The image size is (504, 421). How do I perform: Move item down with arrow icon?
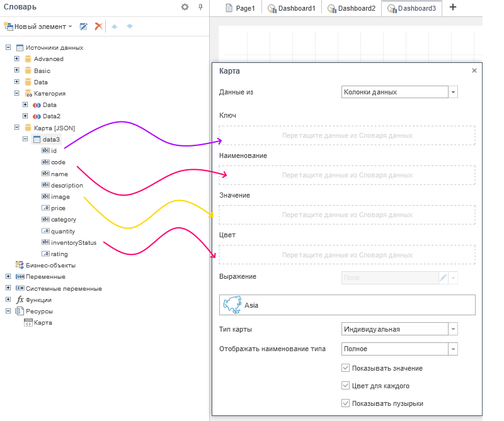[130, 26]
